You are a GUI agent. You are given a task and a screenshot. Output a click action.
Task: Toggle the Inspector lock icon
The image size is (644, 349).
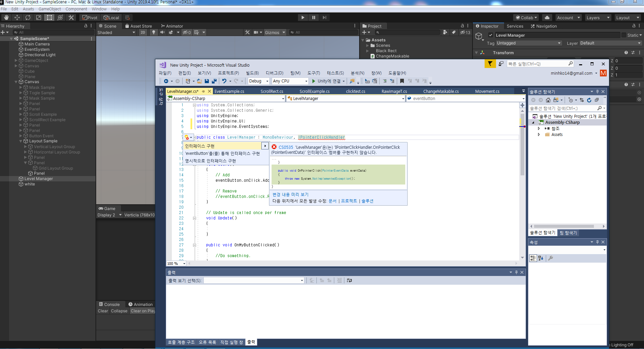pyautogui.click(x=634, y=26)
